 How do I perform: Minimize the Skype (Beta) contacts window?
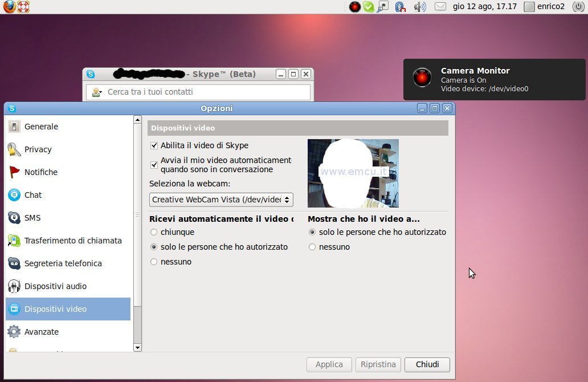pos(281,74)
